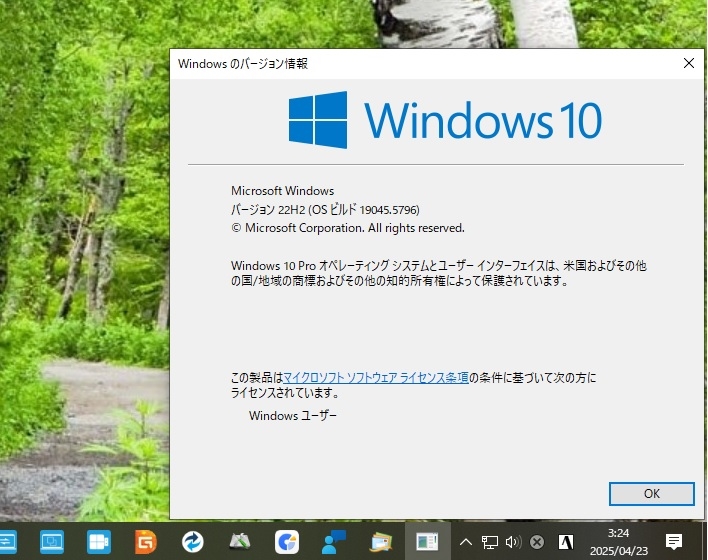Click the Windows 10 Pro trademark paragraph
This screenshot has width=708, height=560.
point(438,273)
